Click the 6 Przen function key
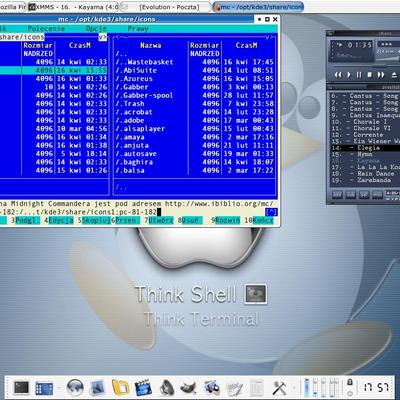This screenshot has height=400, width=400. (125, 220)
